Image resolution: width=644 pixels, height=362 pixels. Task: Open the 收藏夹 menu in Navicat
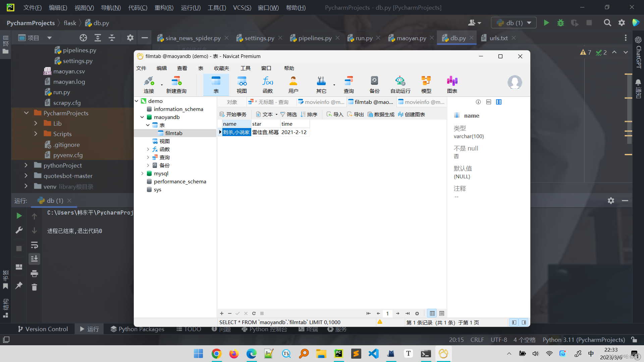tap(221, 68)
